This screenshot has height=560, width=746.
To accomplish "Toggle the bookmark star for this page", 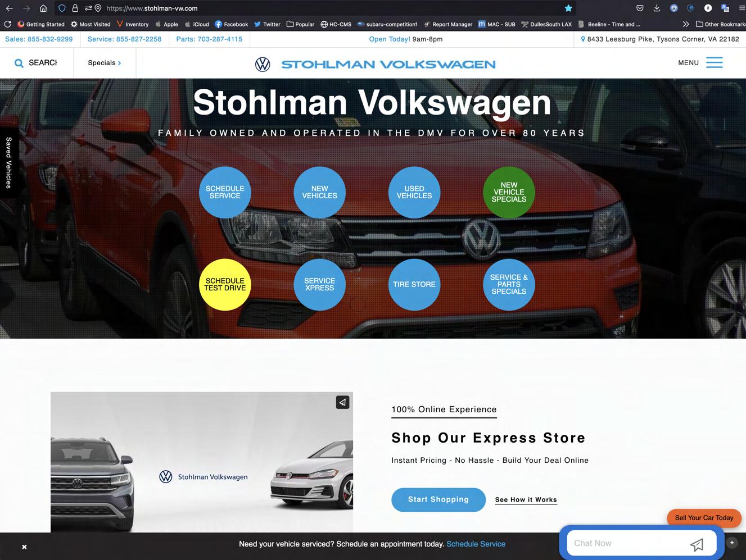I will pos(568,8).
